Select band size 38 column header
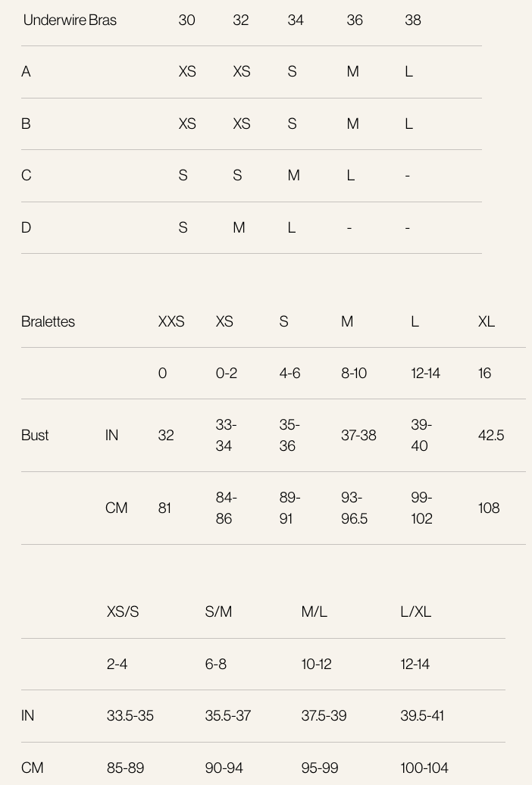532x785 pixels. tap(413, 20)
